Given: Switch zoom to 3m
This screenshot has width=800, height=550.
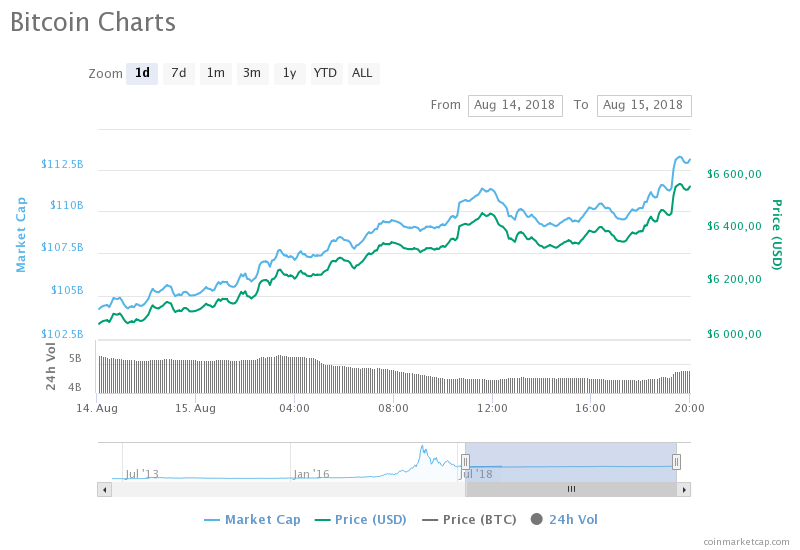Looking at the screenshot, I should 252,73.
